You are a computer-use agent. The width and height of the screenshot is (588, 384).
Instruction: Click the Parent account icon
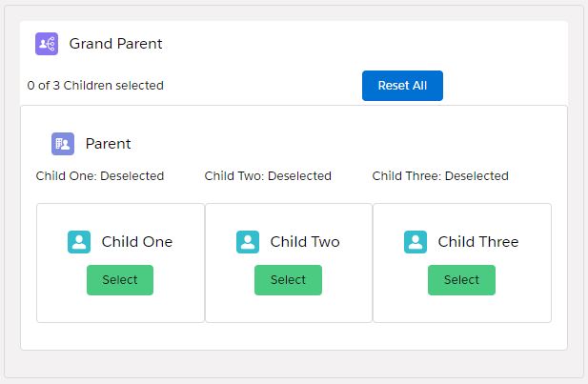pyautogui.click(x=63, y=144)
